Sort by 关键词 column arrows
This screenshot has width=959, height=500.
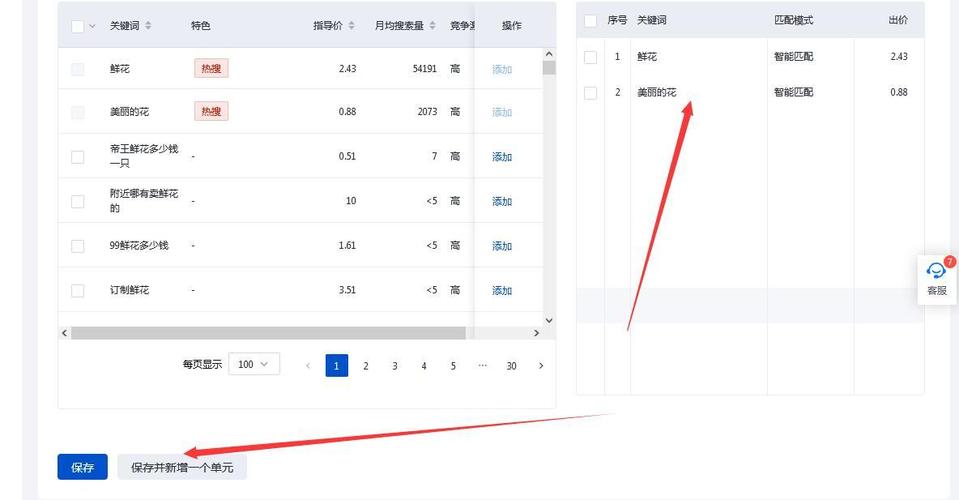point(148,26)
